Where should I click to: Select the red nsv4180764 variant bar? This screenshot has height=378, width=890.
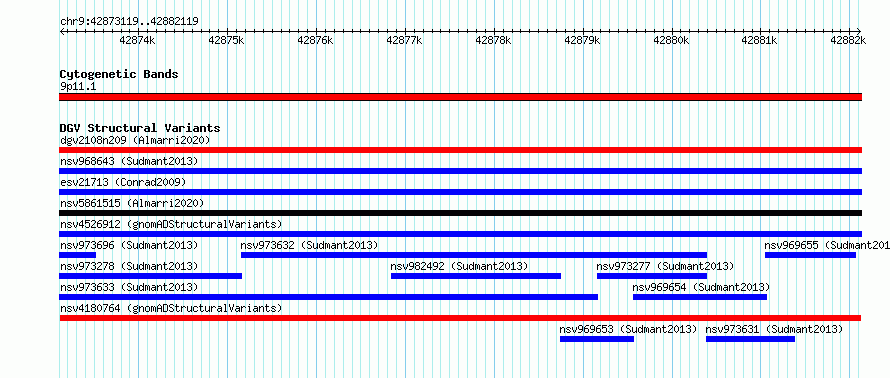point(460,318)
